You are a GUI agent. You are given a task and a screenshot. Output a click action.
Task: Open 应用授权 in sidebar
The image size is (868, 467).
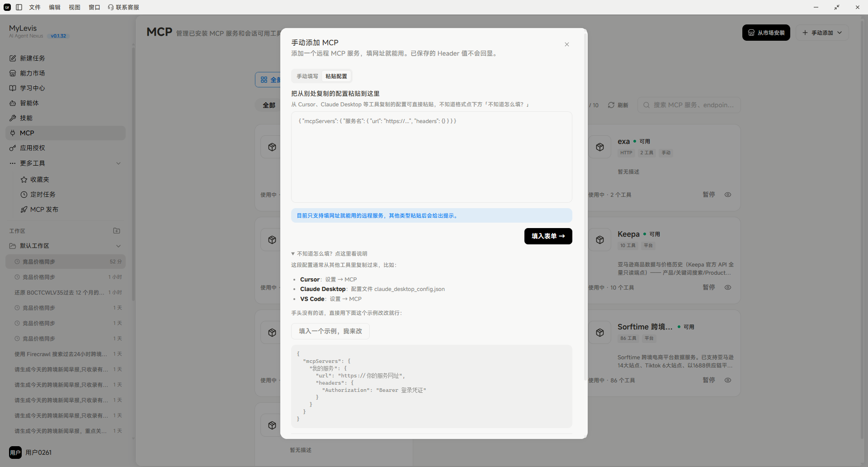(66, 148)
